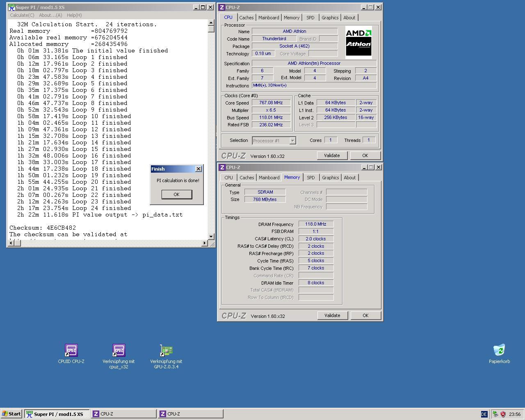Select Graphics tab in lower CPU-Z window
The height and width of the screenshot is (420, 525).
[x=331, y=178]
